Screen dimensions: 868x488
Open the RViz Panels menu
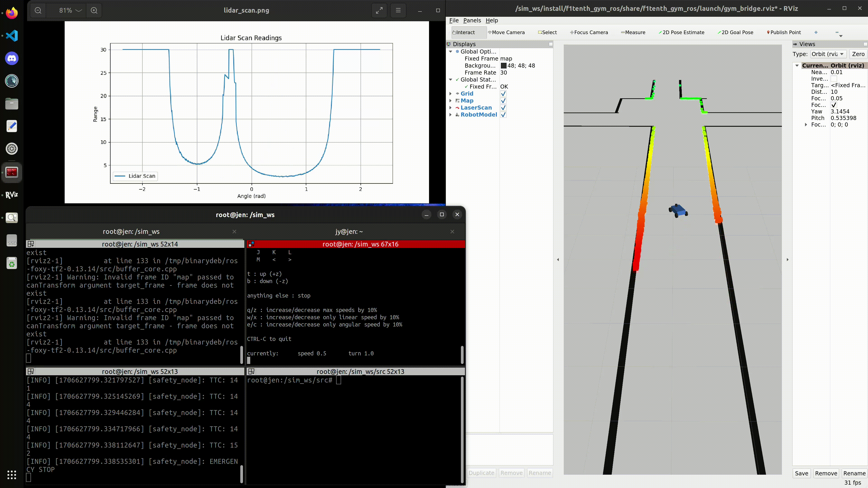click(x=472, y=21)
